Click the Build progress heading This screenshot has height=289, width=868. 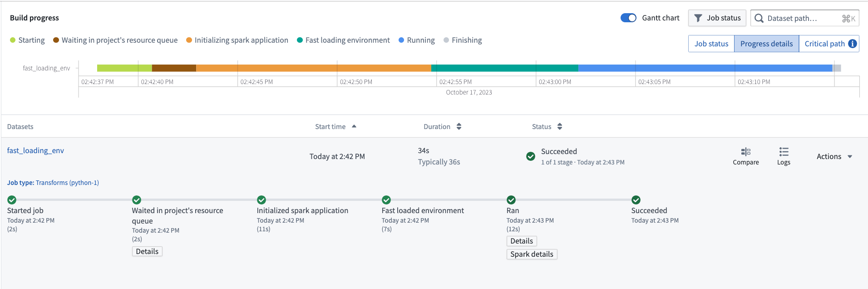[35, 18]
